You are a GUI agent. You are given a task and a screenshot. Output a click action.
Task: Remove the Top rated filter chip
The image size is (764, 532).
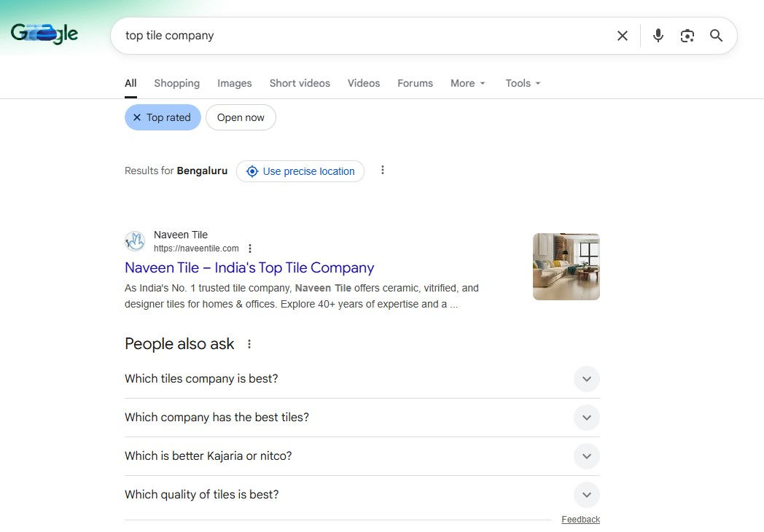[163, 117]
